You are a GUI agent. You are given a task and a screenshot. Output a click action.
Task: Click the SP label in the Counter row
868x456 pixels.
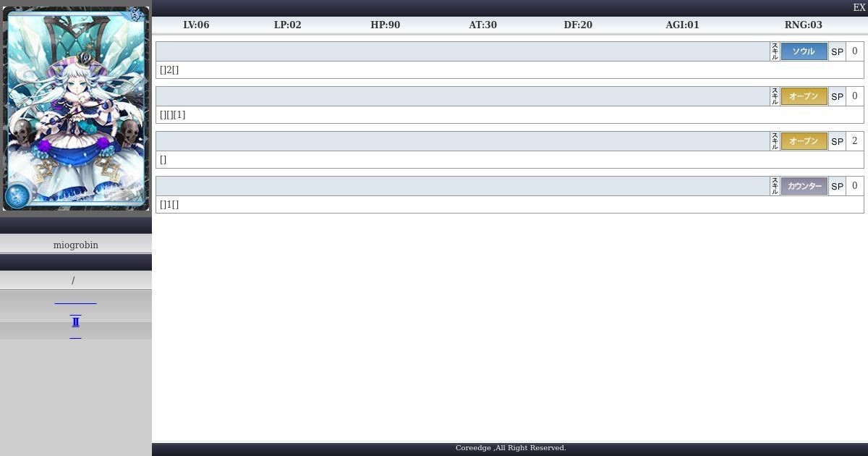click(x=837, y=186)
